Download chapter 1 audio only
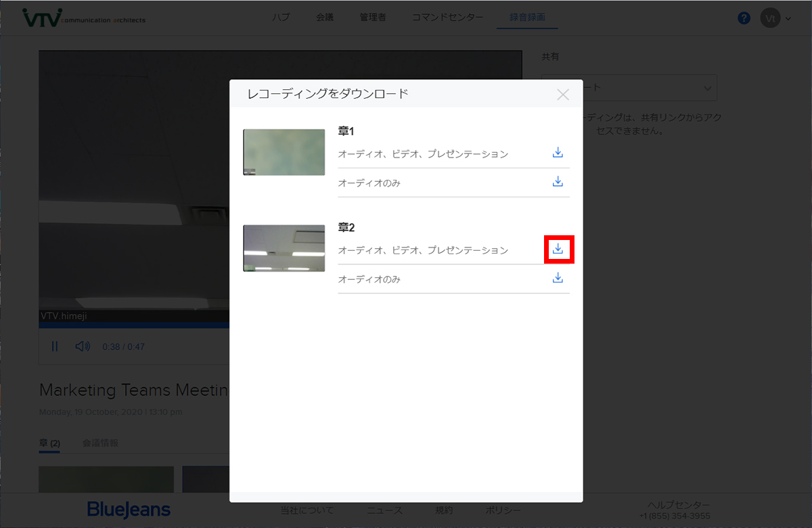This screenshot has height=528, width=812. coord(558,182)
